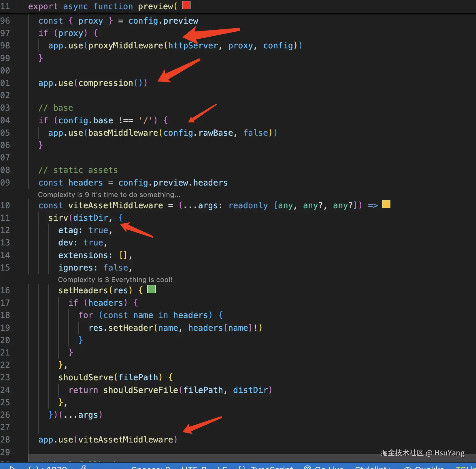
Task: Place cursor on 'proxyMiddleware' call
Action: (x=126, y=46)
